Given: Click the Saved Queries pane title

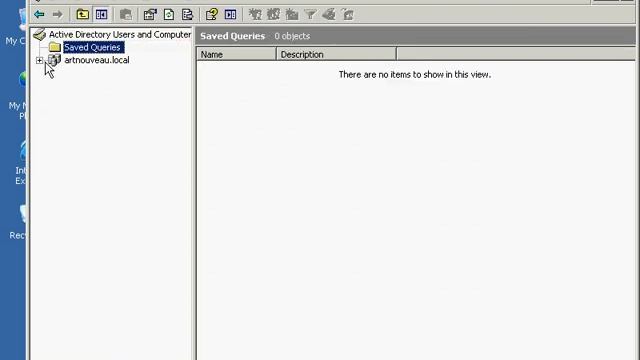Looking at the screenshot, I should (233, 36).
